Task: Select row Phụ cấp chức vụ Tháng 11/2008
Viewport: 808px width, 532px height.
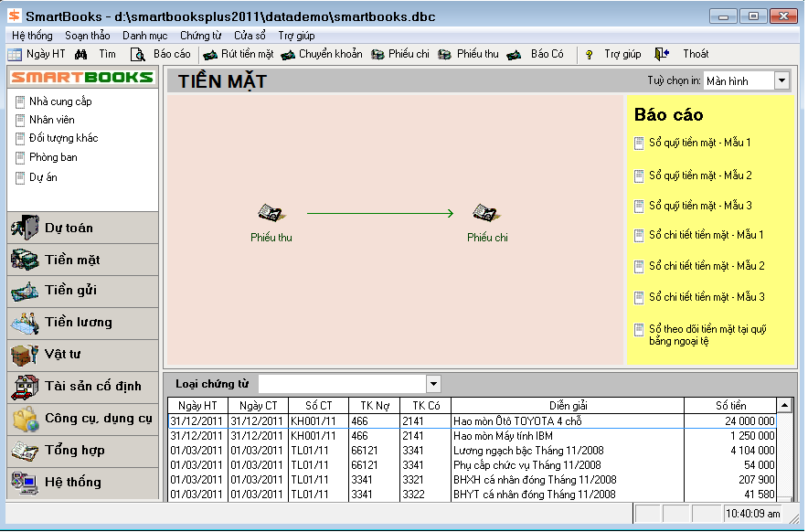Action: click(472, 465)
